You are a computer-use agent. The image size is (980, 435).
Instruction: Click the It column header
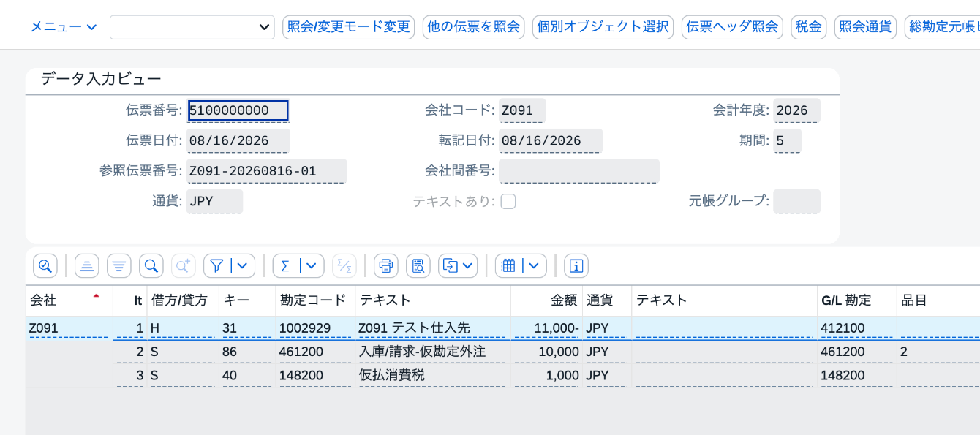(130, 300)
